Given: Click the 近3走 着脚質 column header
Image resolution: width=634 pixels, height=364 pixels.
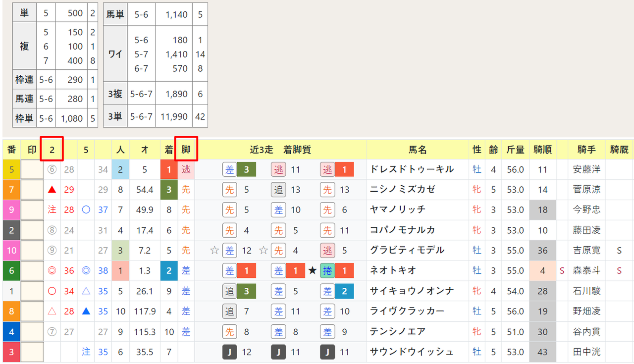Looking at the screenshot, I should tap(280, 150).
